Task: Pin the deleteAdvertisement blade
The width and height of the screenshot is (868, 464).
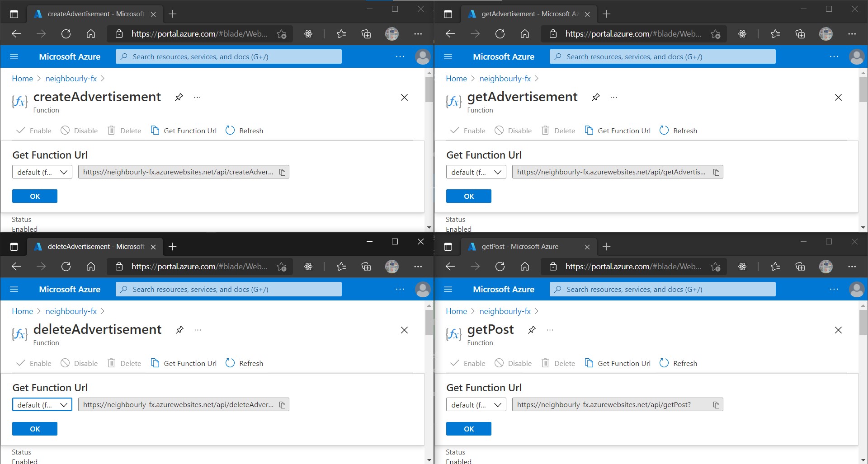Action: coord(179,330)
